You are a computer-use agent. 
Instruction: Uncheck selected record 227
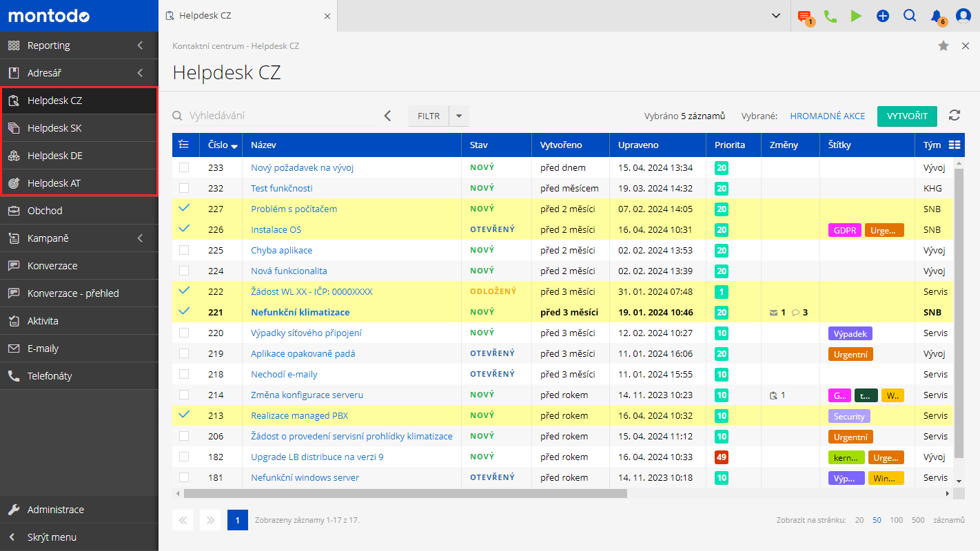click(183, 208)
